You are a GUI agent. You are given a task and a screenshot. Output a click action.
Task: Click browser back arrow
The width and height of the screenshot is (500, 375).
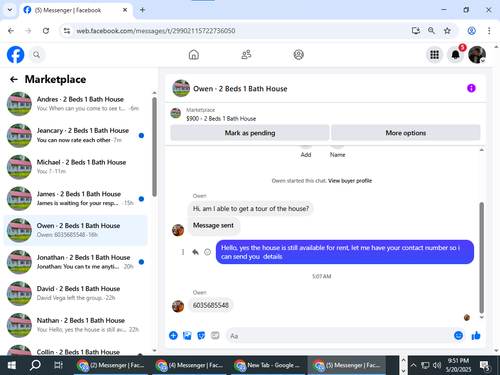[11, 31]
